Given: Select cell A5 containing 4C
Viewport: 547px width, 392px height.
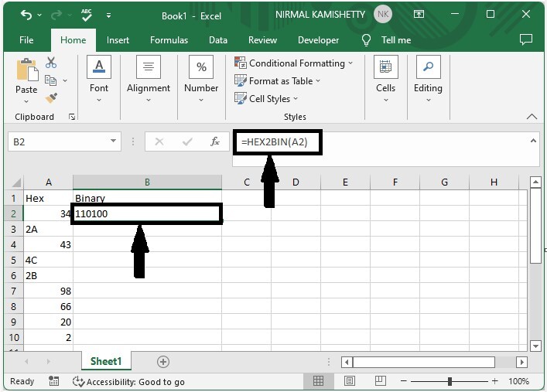Looking at the screenshot, I should [x=48, y=260].
